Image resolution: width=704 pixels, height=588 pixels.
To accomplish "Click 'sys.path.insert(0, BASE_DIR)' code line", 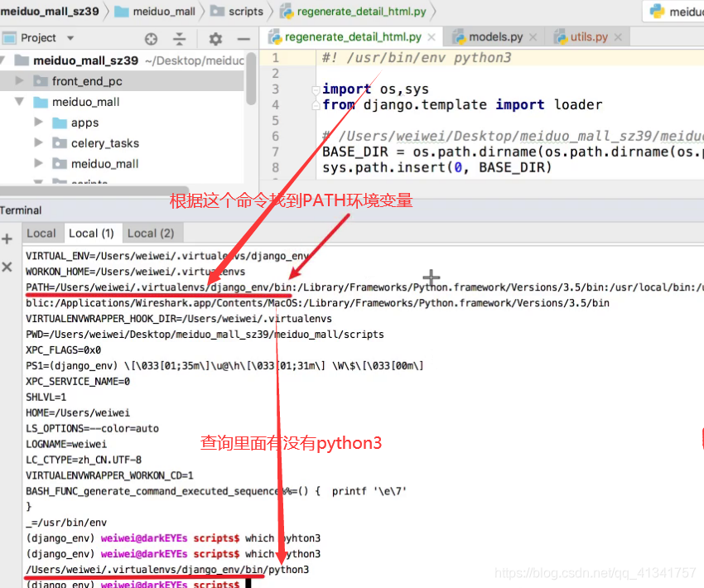I will click(436, 167).
